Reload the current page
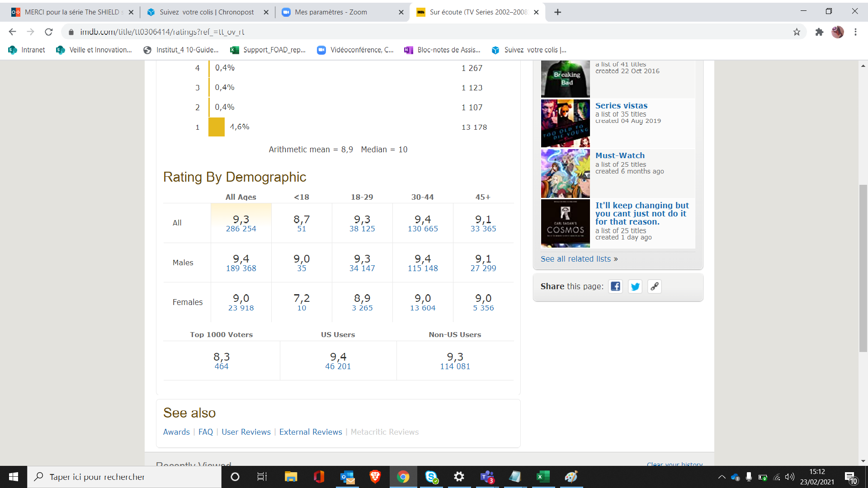868x488 pixels. [x=49, y=32]
